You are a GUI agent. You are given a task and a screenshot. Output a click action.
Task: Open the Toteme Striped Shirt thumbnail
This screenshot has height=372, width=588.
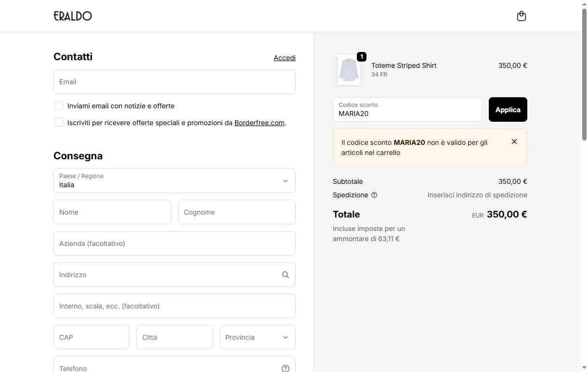point(348,70)
